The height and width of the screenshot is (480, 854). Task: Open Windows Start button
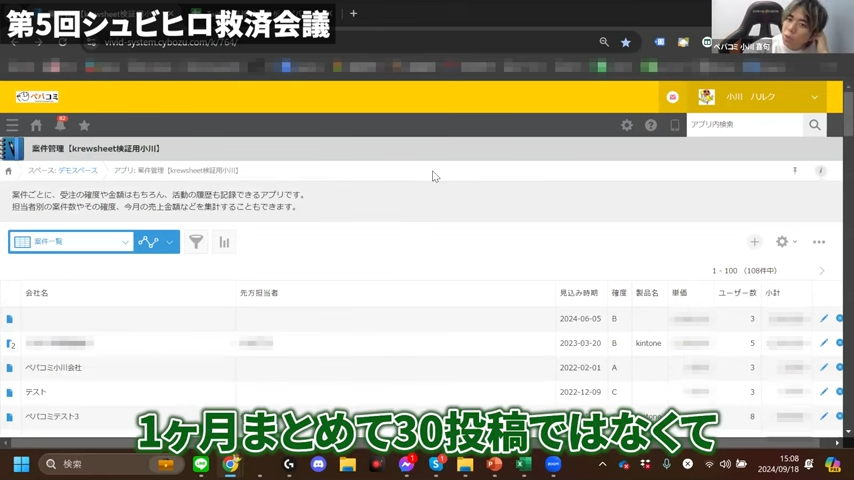[x=21, y=464]
